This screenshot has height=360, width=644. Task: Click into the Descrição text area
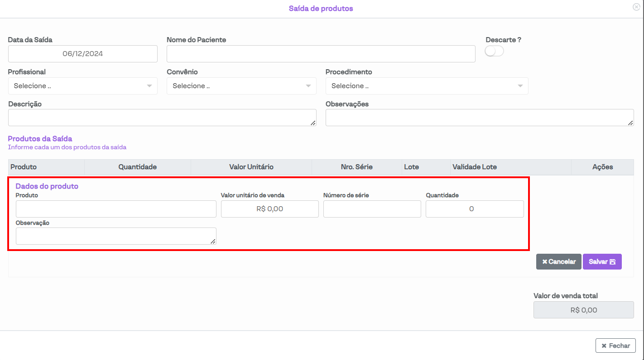pyautogui.click(x=162, y=118)
